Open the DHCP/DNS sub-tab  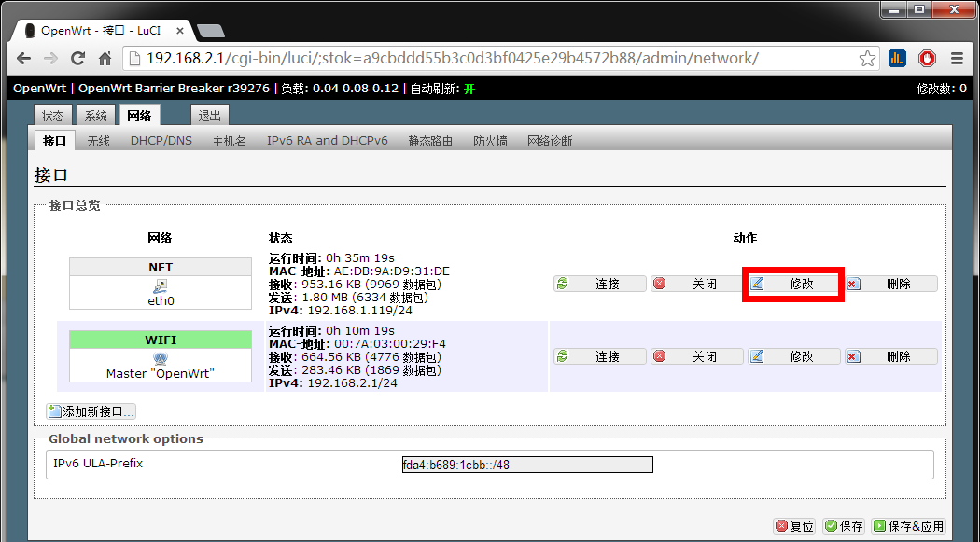(x=161, y=141)
